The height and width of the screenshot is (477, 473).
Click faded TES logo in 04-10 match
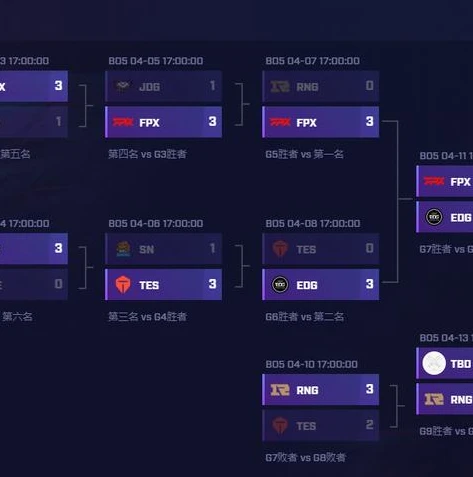click(x=280, y=426)
